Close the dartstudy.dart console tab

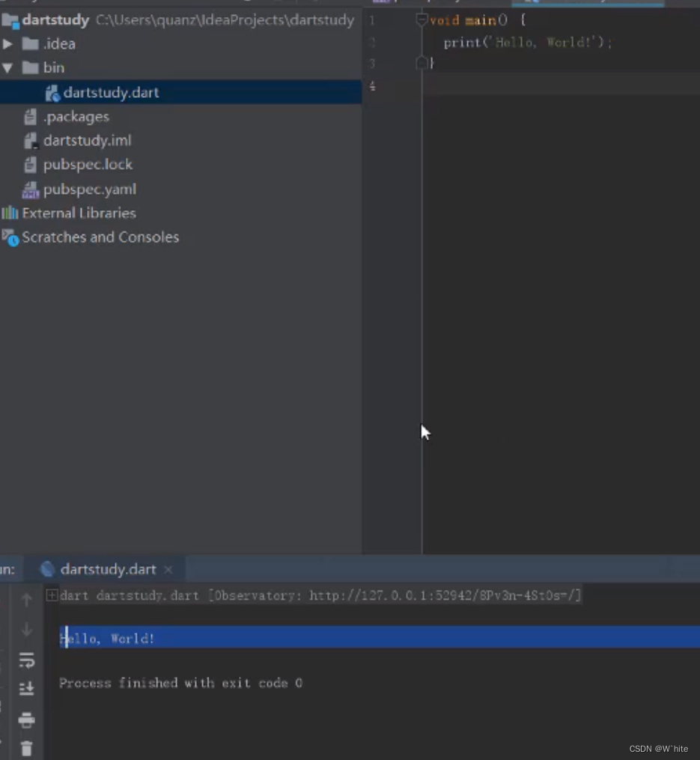pos(168,569)
